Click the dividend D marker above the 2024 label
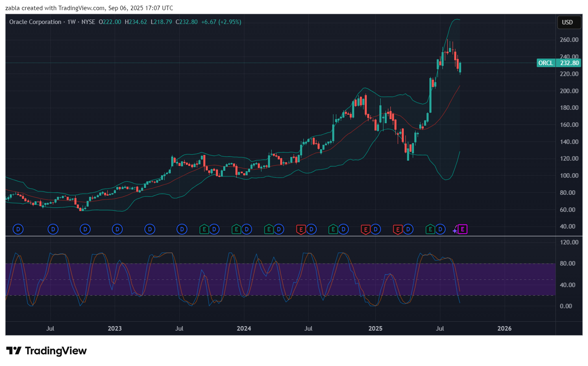The height and width of the screenshot is (366, 588). pyautogui.click(x=246, y=229)
